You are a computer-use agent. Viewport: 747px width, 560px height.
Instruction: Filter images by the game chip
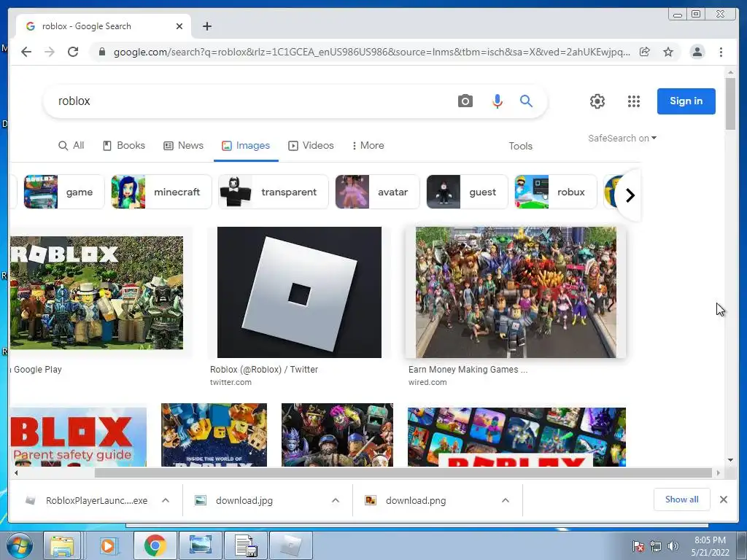tap(64, 192)
